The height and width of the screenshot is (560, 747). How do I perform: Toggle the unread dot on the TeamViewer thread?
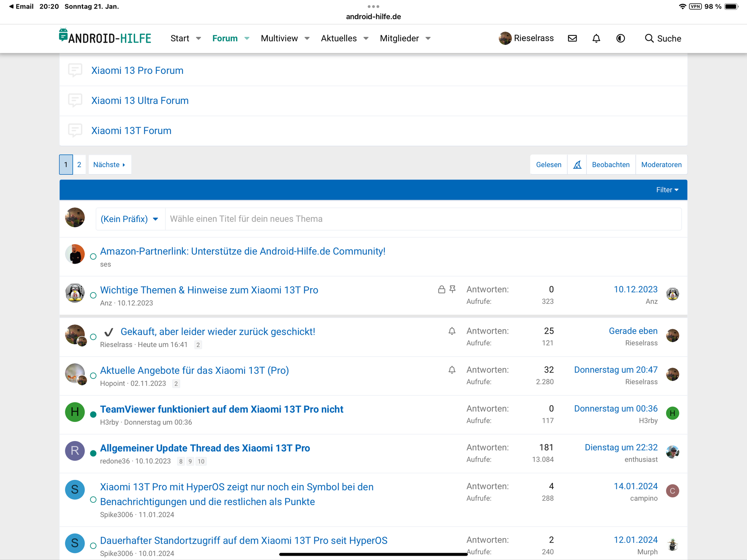pyautogui.click(x=93, y=415)
